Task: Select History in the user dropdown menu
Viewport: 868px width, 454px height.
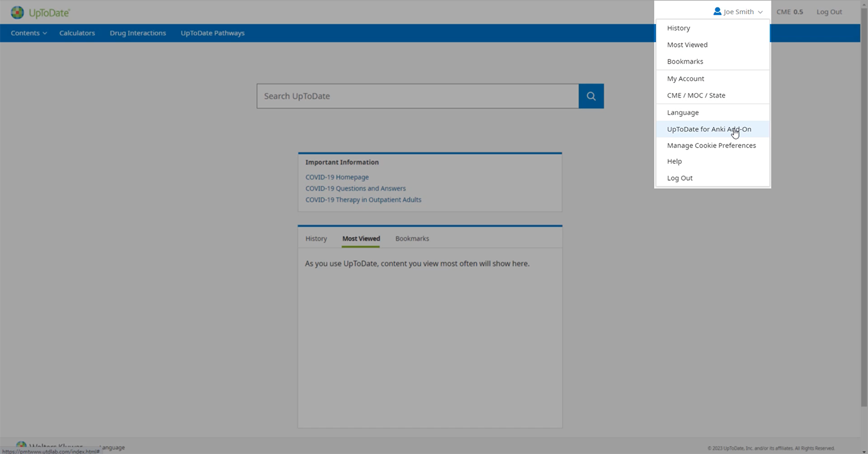Action: [x=678, y=28]
